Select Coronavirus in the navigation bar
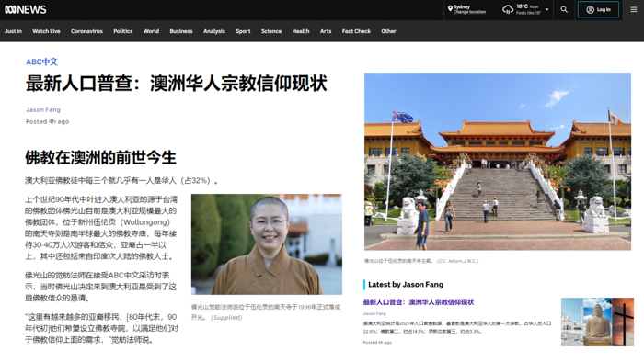Screen dimensions: 644x362 tap(86, 31)
